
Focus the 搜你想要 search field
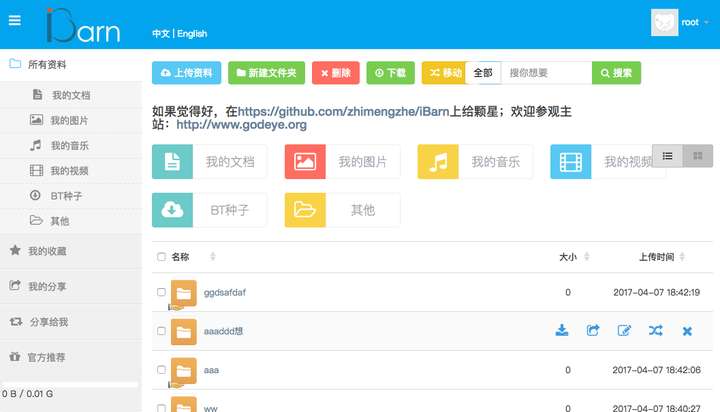tap(546, 73)
